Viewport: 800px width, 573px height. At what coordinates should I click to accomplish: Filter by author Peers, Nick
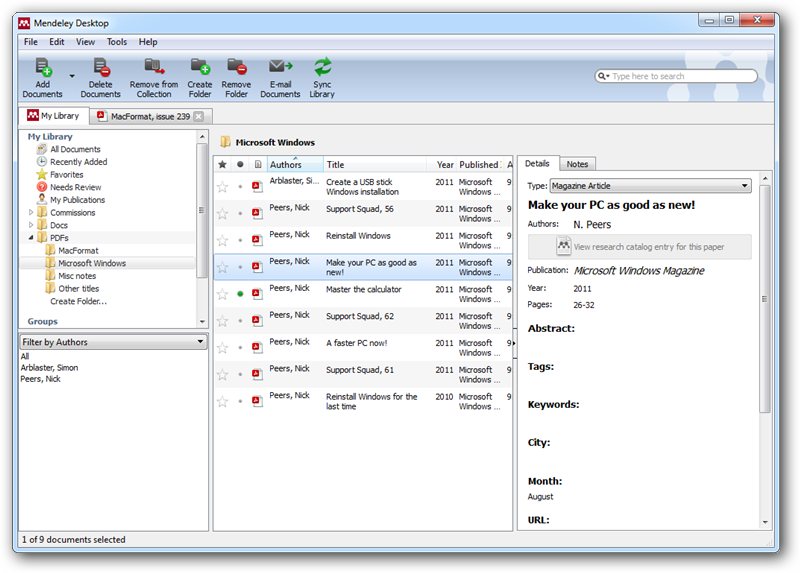[x=40, y=379]
